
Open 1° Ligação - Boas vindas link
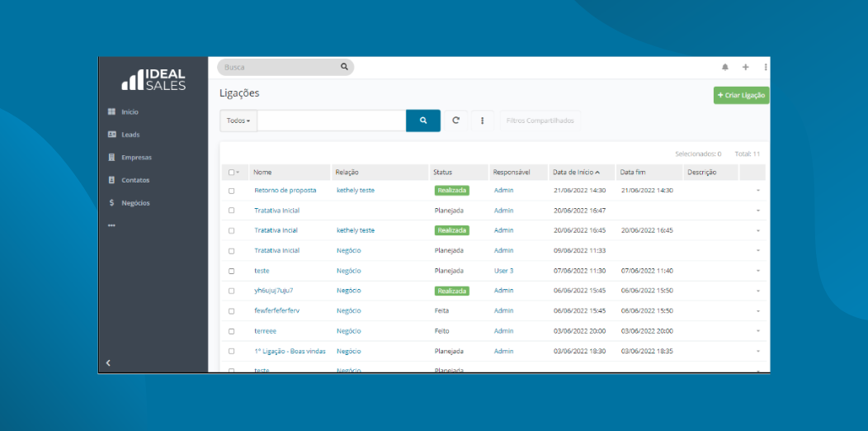[x=290, y=351]
